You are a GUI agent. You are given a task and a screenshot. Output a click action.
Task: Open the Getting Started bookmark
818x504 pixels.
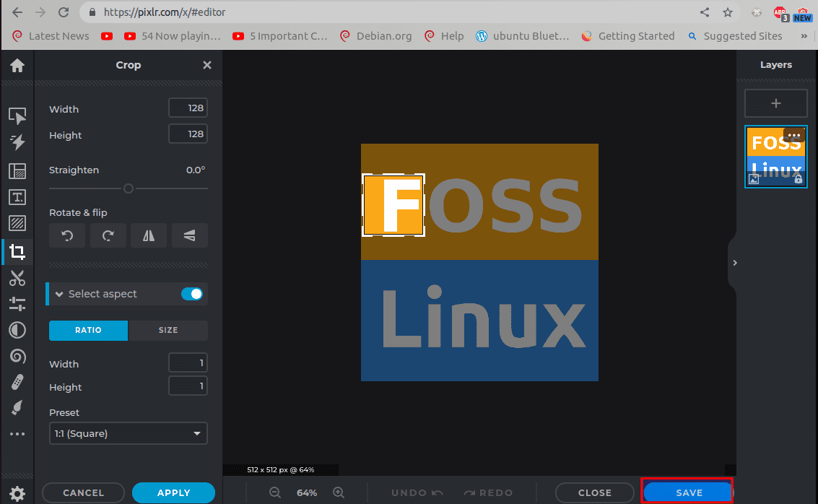(628, 36)
